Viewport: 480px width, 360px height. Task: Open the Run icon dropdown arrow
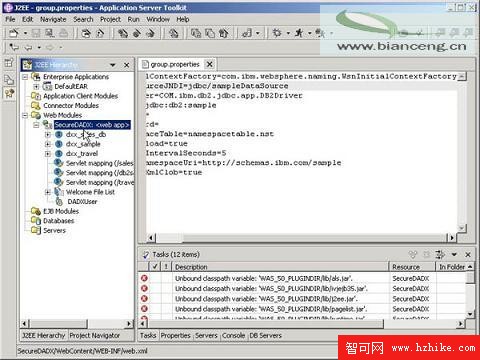click(x=310, y=33)
